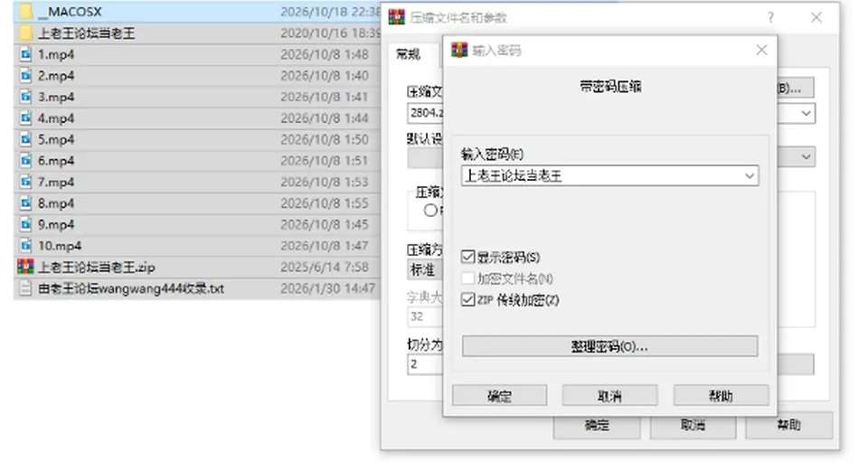Image resolution: width=868 pixels, height=471 pixels.
Task: Expand the password combo box dropdown arrow
Action: point(749,176)
